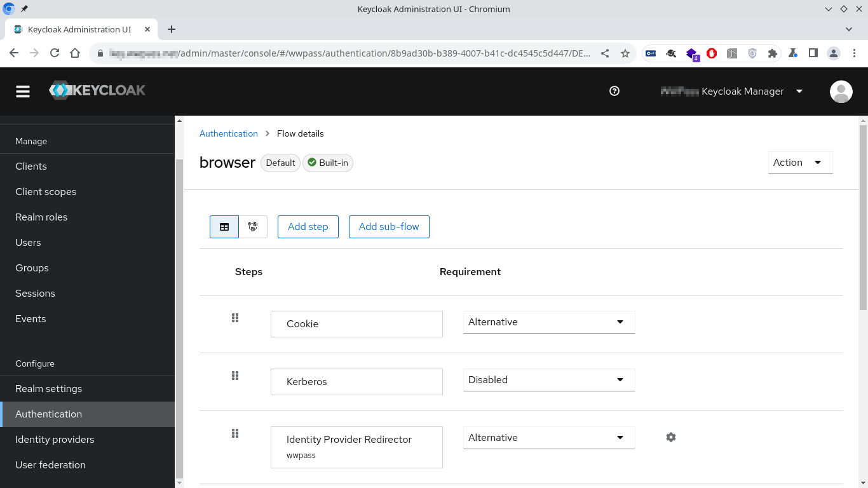Open help via the question mark icon
The width and height of the screenshot is (868, 488).
point(614,91)
